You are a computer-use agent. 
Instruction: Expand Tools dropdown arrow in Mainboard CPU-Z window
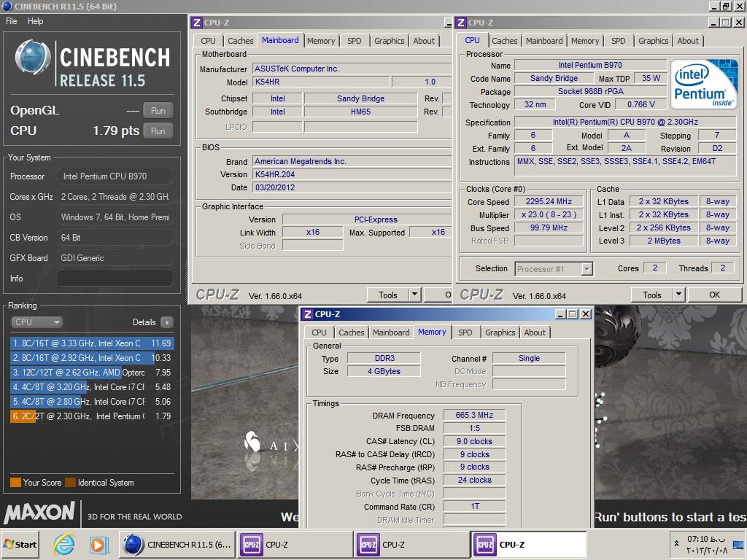[415, 295]
